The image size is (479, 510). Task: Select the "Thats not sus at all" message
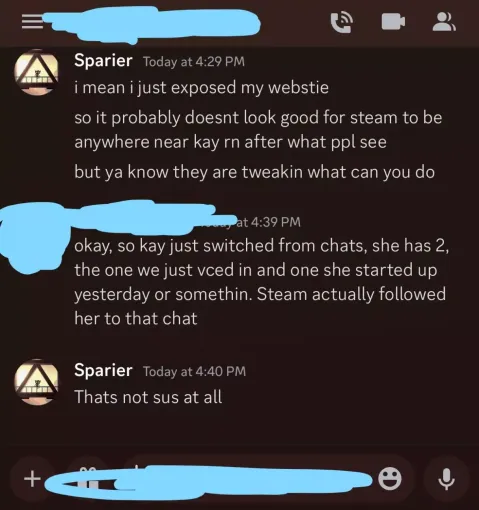pyautogui.click(x=148, y=397)
